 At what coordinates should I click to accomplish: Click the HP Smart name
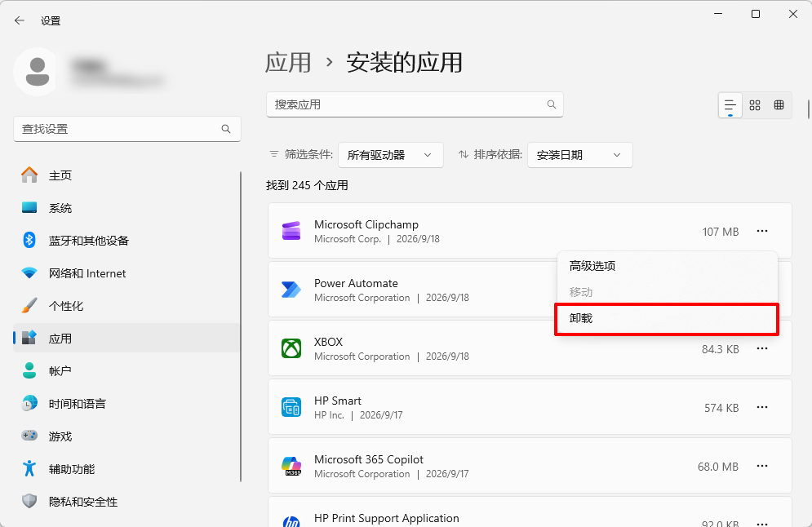coord(338,401)
